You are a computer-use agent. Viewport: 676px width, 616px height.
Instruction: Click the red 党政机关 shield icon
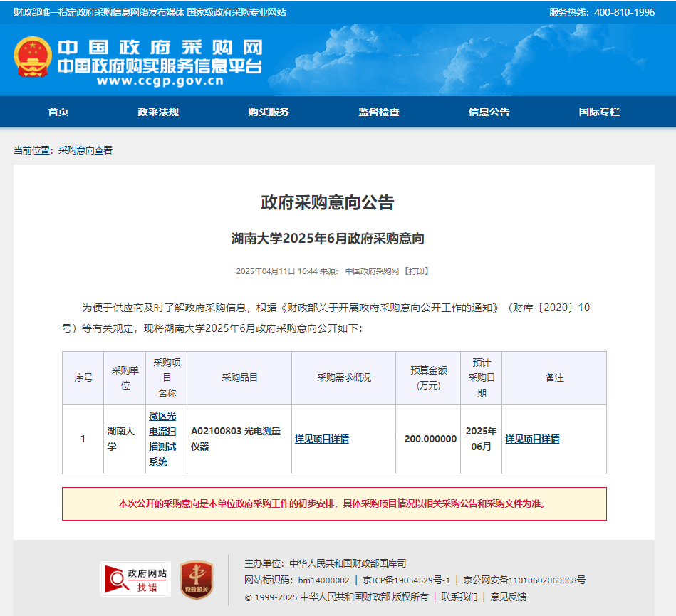(x=197, y=580)
